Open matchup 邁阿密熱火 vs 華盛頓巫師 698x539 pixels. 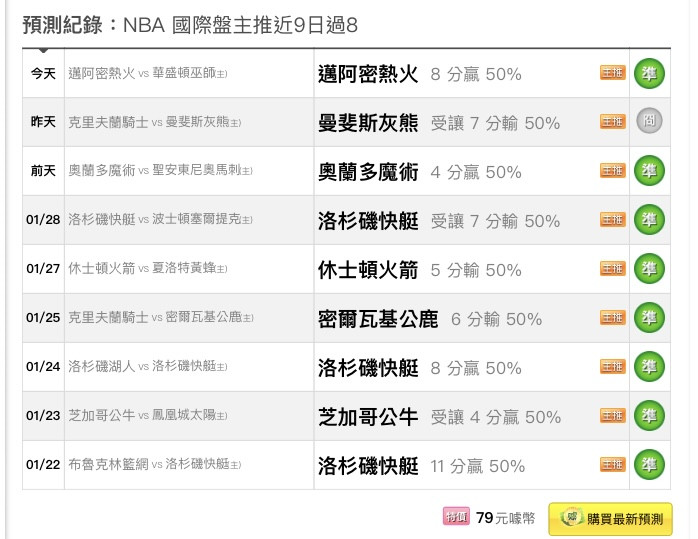coord(147,73)
